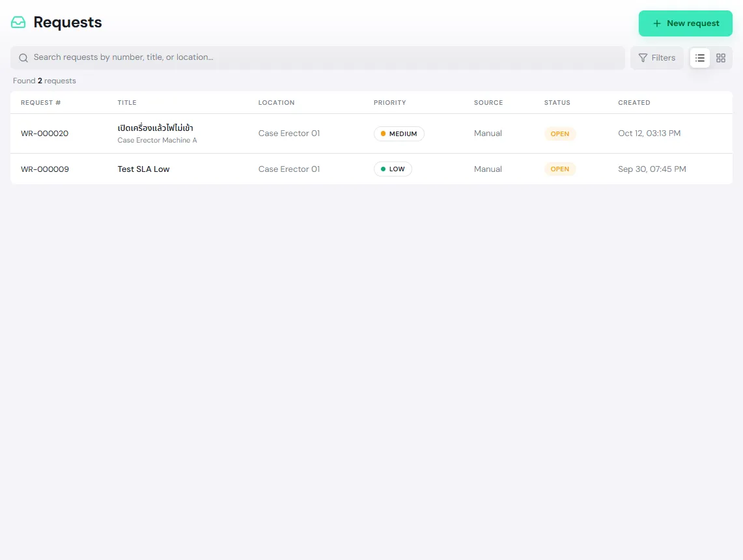Click the Requests inbox icon
This screenshot has height=560, width=743.
click(x=18, y=22)
